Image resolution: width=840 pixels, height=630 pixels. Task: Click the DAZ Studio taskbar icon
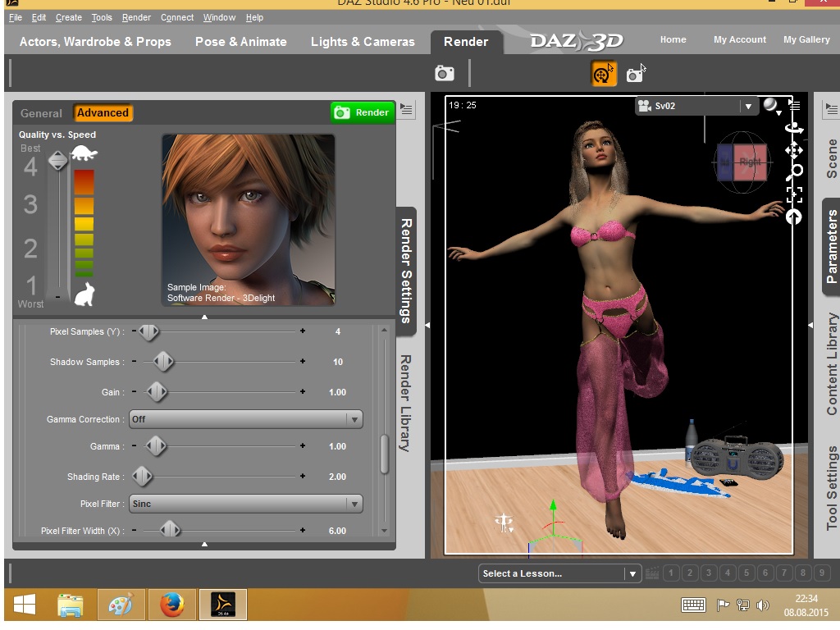tap(223, 605)
